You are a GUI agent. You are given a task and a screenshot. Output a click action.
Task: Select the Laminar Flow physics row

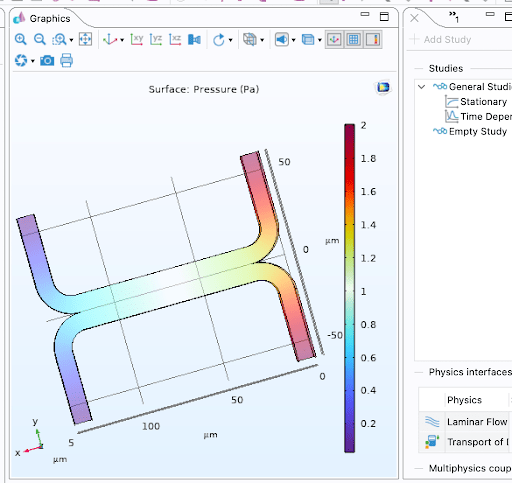point(465,422)
